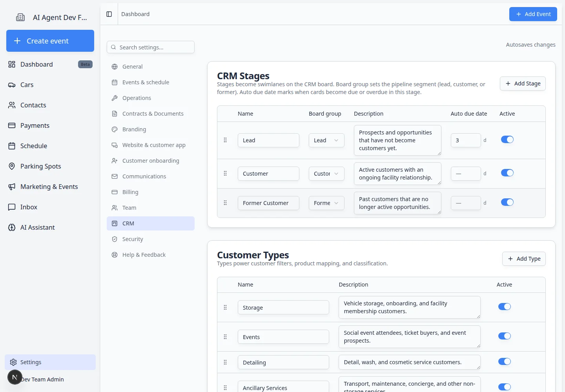Screen dimensions: 565x392
Task: Click the Dashboard breadcrumb
Action: point(135,14)
